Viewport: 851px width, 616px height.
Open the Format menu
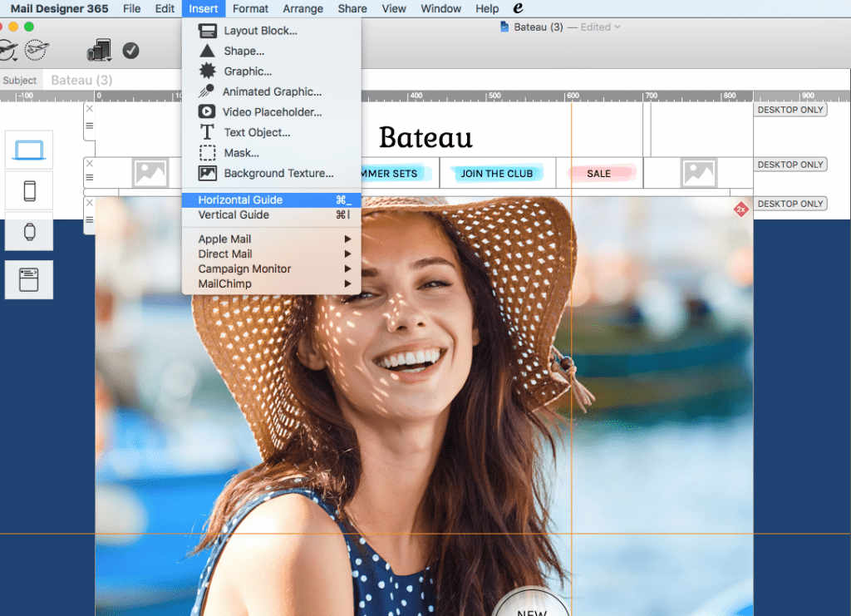[250, 8]
